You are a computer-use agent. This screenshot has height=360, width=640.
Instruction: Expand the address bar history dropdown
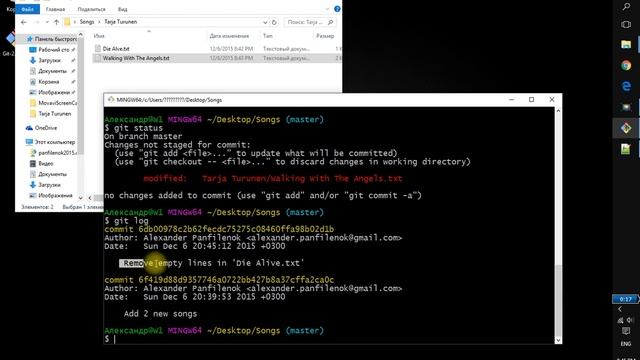click(265, 22)
